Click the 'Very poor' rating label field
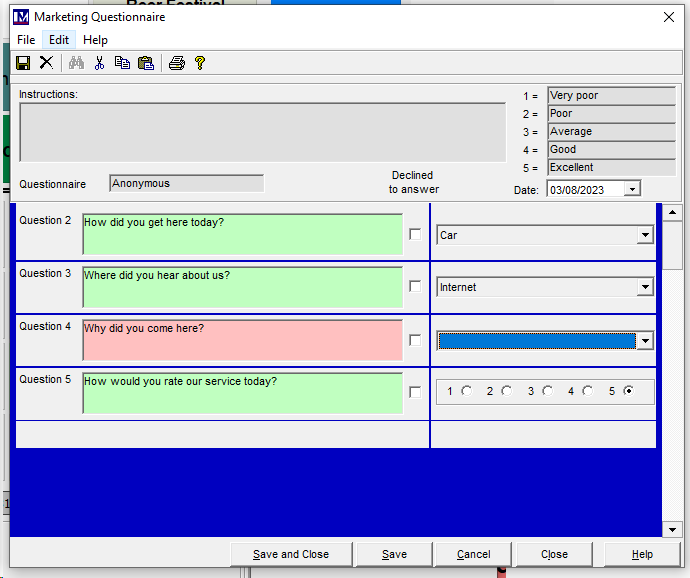The image size is (690, 578). point(612,96)
